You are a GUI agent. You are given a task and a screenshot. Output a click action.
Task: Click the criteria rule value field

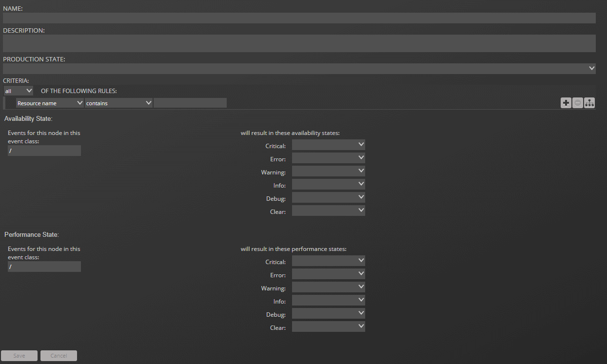[190, 103]
